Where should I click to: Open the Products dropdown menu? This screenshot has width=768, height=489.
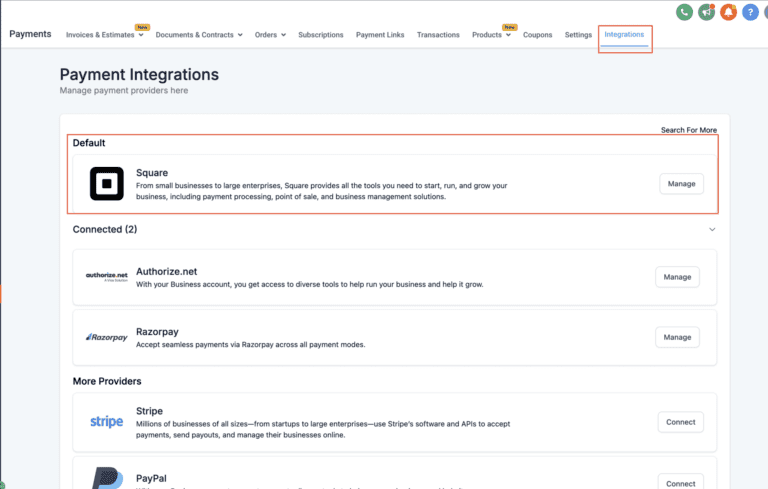pos(491,35)
